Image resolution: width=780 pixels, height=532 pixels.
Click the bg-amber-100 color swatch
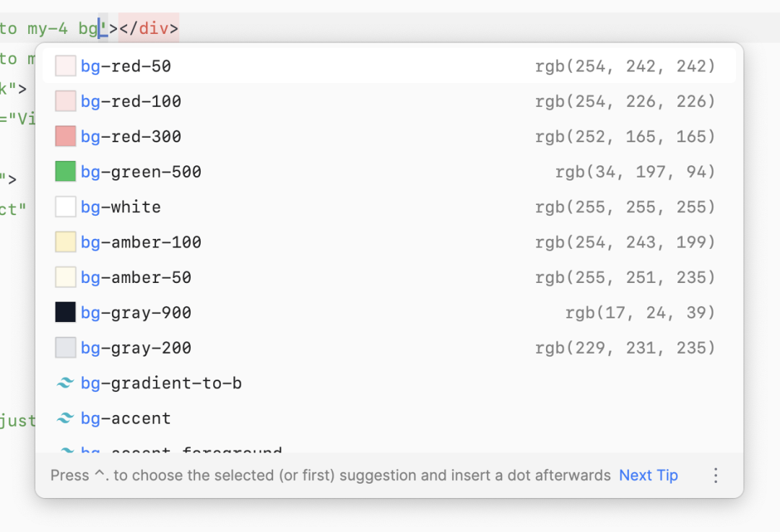pyautogui.click(x=66, y=242)
